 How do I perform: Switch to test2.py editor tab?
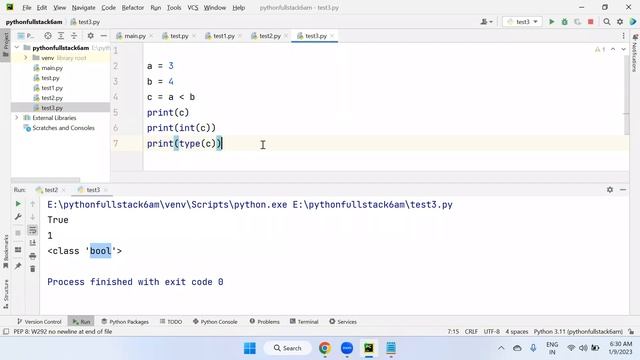269,36
